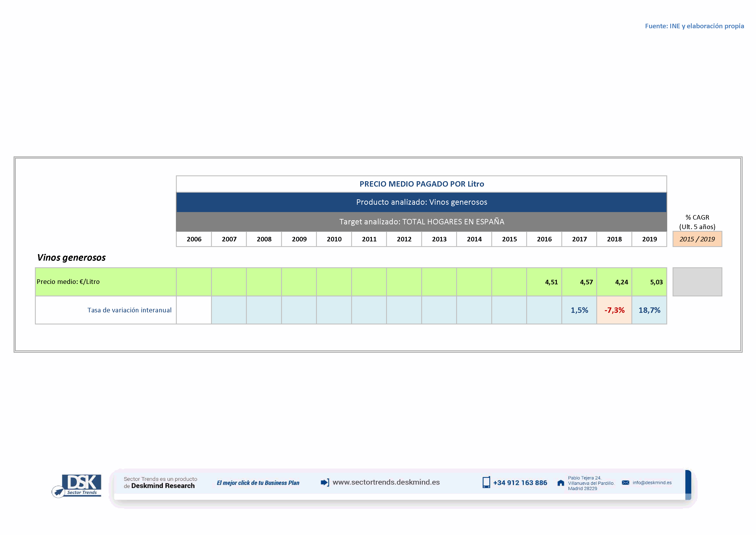Click the info@deskmind.es email address
This screenshot has width=756, height=535.
click(652, 483)
